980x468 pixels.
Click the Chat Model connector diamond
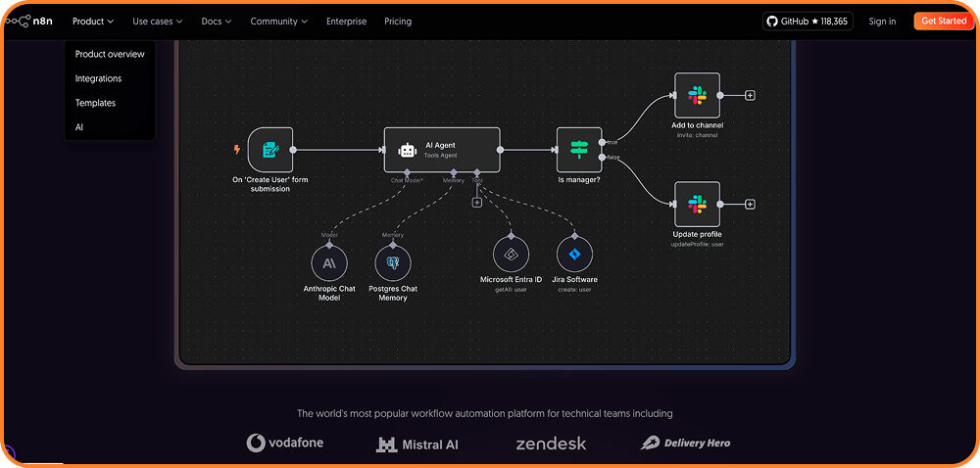407,172
